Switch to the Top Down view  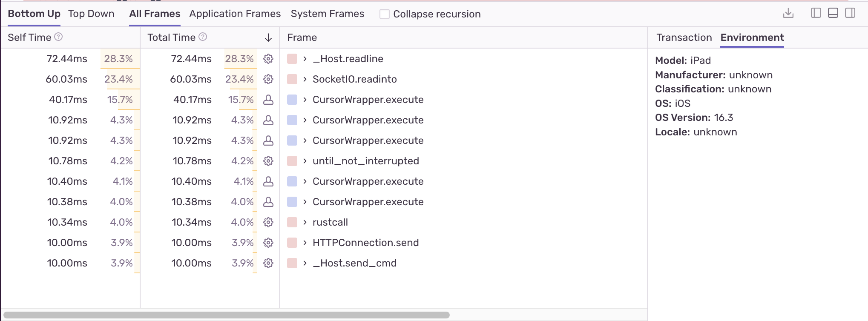click(x=91, y=14)
